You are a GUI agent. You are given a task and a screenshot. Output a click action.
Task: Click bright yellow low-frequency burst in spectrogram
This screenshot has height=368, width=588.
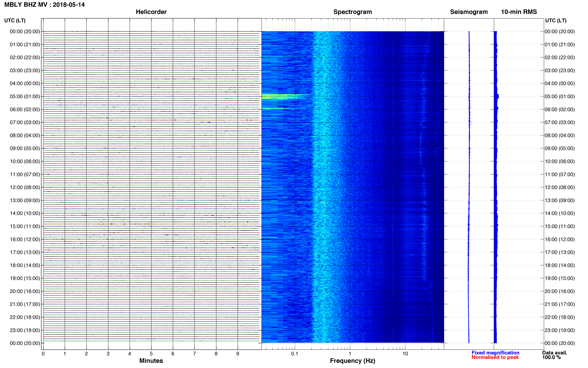pyautogui.click(x=275, y=97)
